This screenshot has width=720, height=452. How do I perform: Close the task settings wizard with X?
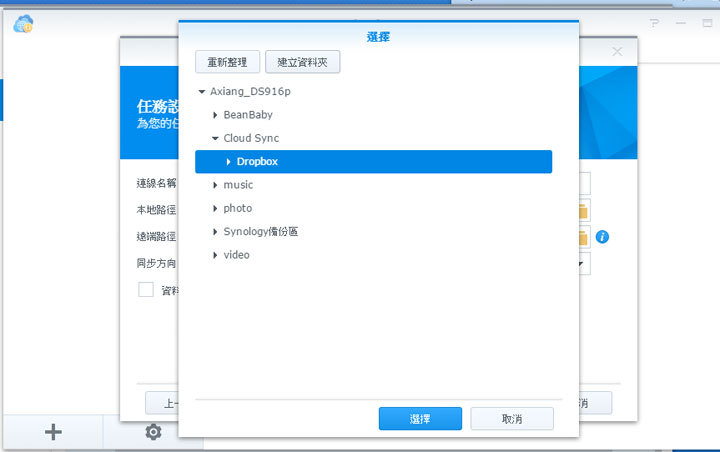(617, 51)
